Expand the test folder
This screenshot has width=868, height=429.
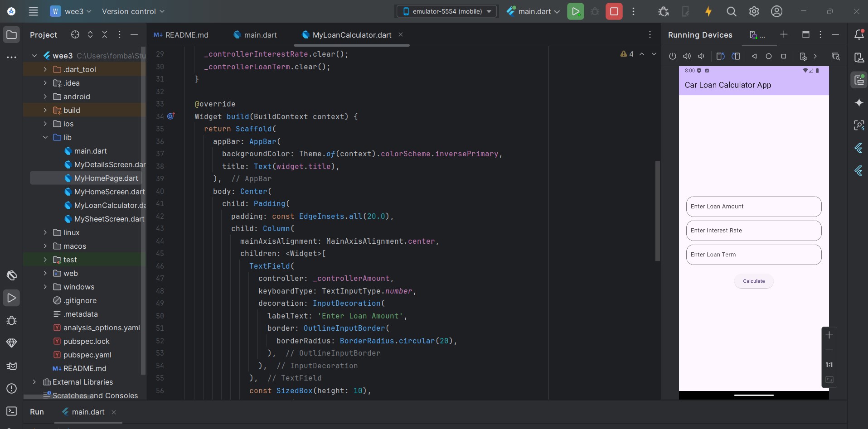click(x=45, y=260)
